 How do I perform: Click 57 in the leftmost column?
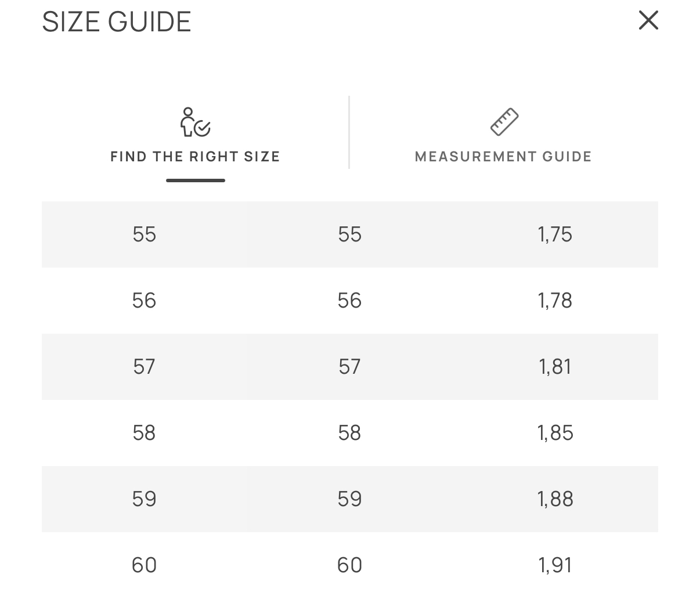(x=144, y=367)
